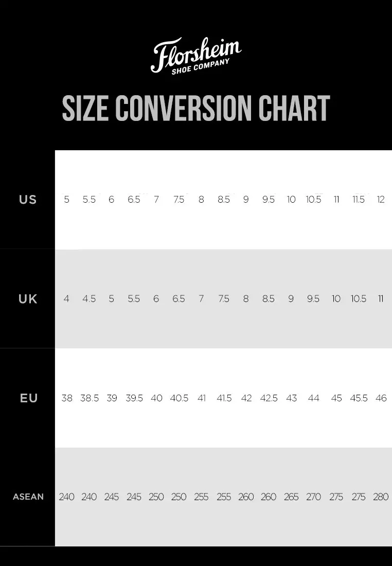
Task: Pick UK size 11 cell
Action: [x=381, y=299]
